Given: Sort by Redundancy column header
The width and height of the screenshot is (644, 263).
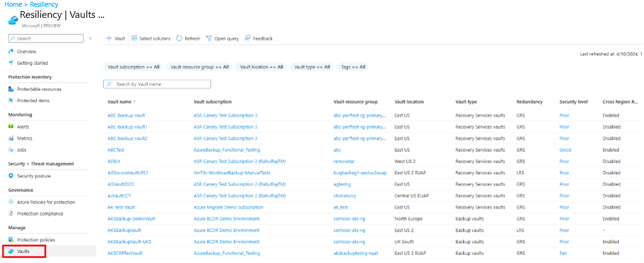Looking at the screenshot, I should pos(529,102).
